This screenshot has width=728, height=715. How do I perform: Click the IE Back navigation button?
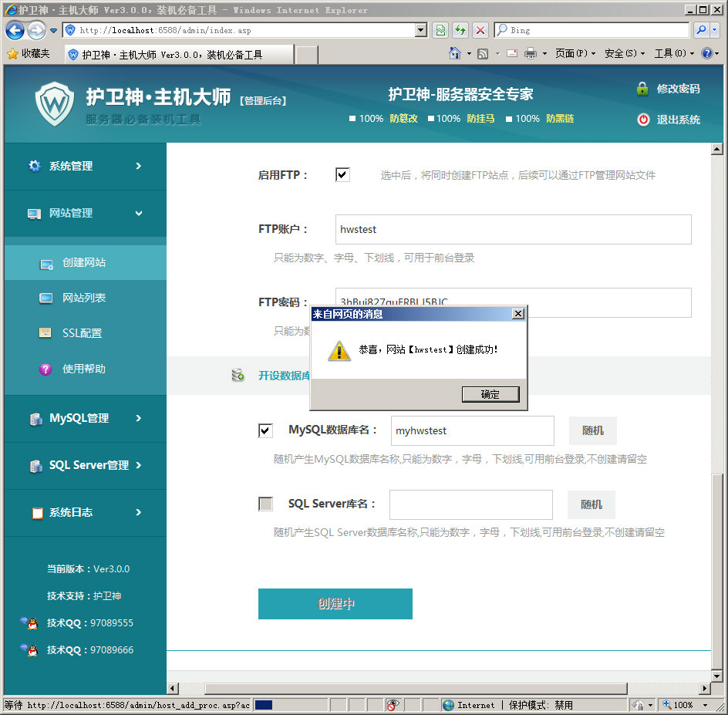pyautogui.click(x=15, y=31)
